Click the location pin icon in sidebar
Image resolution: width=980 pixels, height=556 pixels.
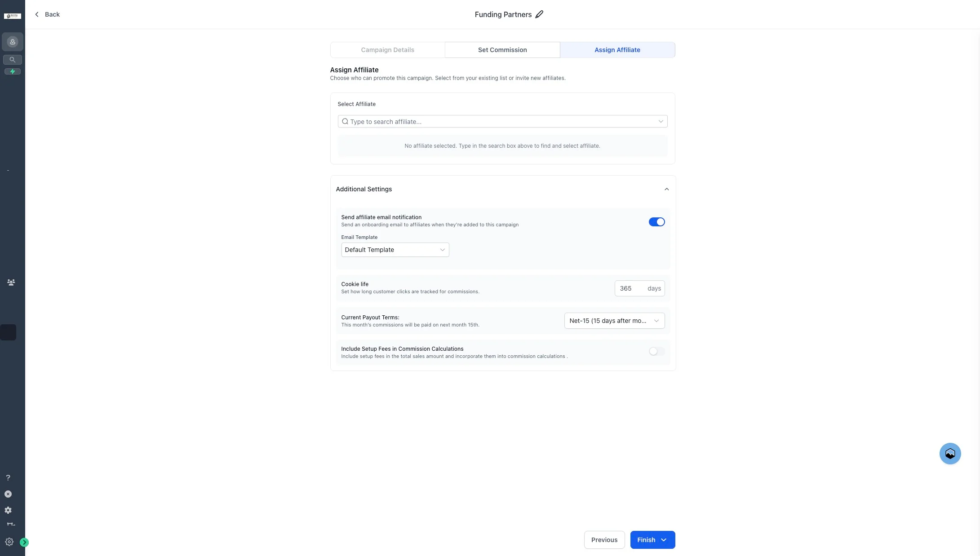tap(13, 42)
